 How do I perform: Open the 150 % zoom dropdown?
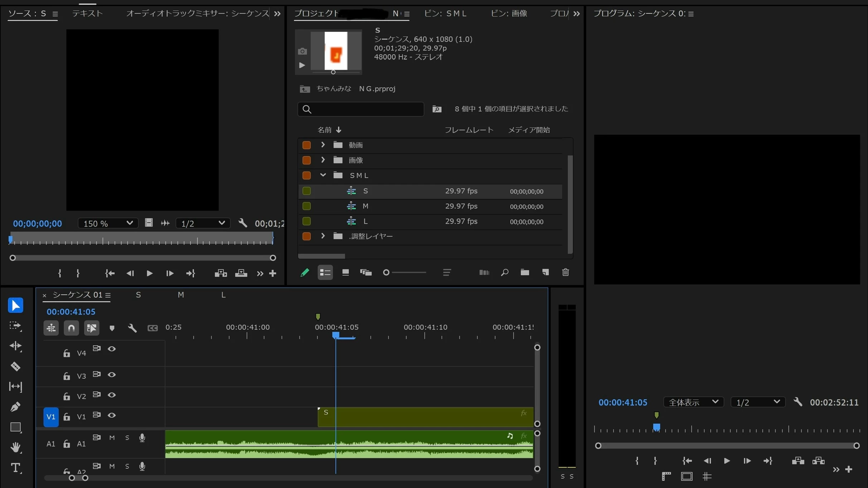(107, 223)
